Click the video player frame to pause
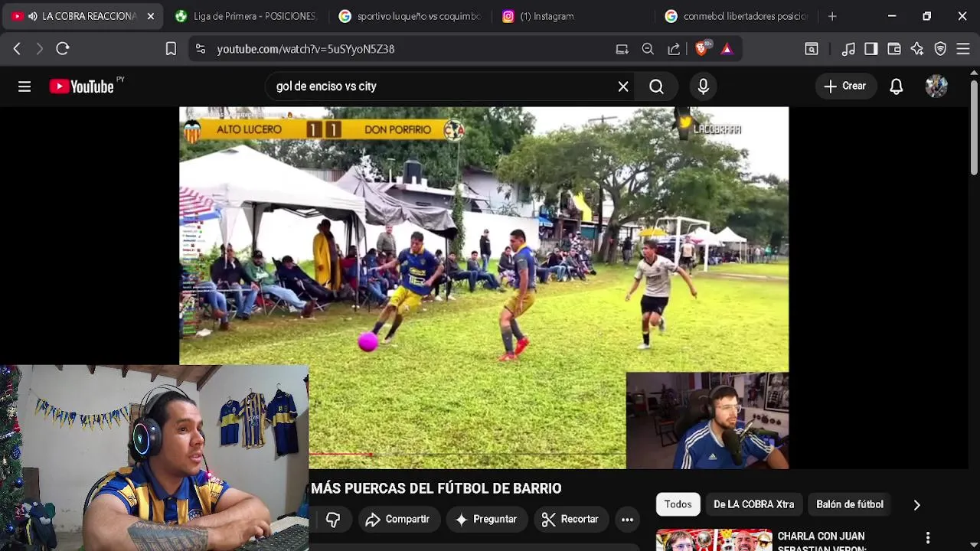The height and width of the screenshot is (551, 980). (483, 287)
